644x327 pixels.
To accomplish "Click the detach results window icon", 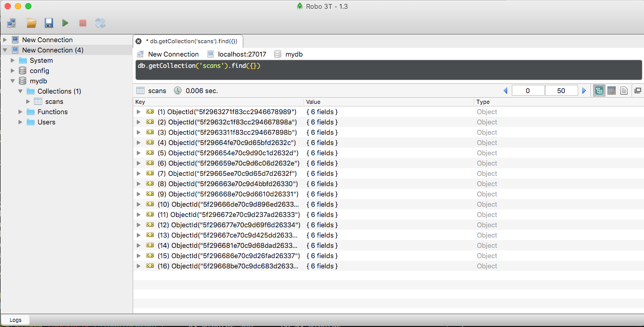I will [637, 90].
